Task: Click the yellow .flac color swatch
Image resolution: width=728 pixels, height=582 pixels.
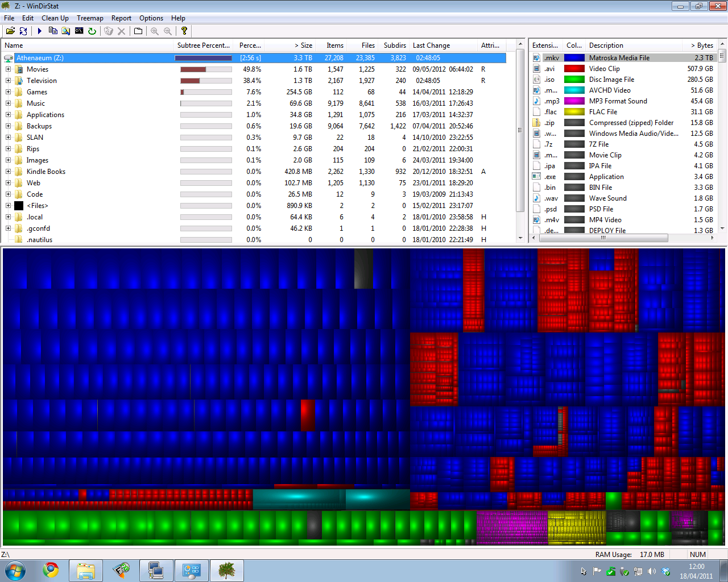Action: pyautogui.click(x=574, y=112)
